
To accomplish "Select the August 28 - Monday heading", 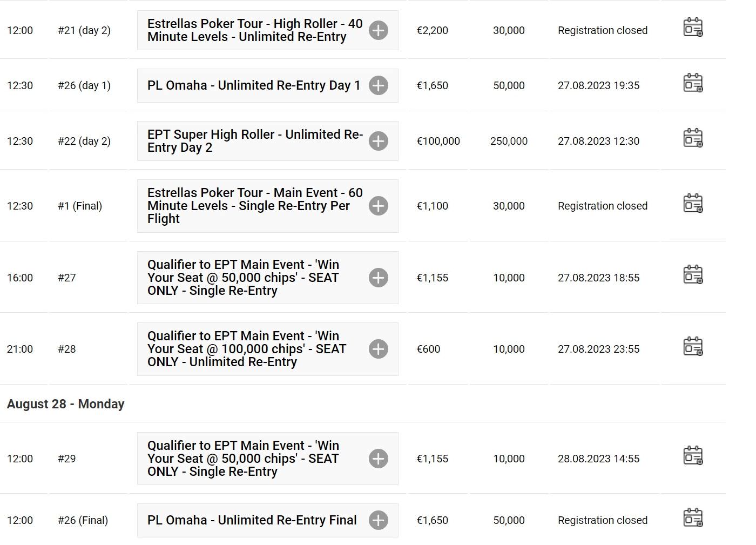I will click(x=66, y=404).
